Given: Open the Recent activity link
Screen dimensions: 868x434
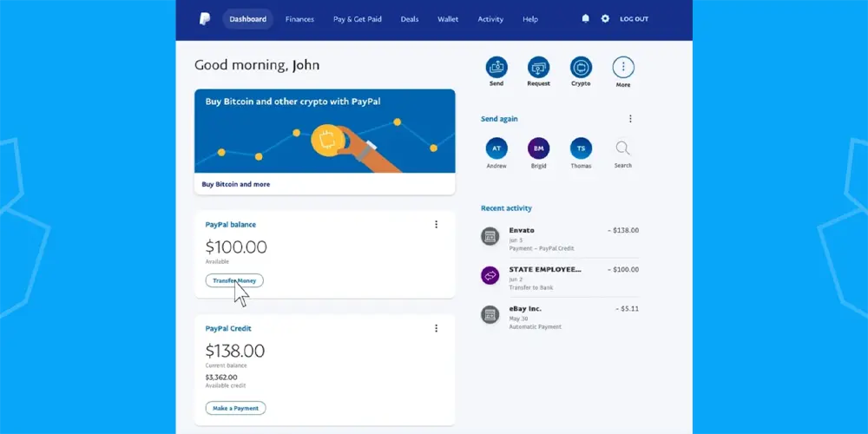Looking at the screenshot, I should point(506,208).
